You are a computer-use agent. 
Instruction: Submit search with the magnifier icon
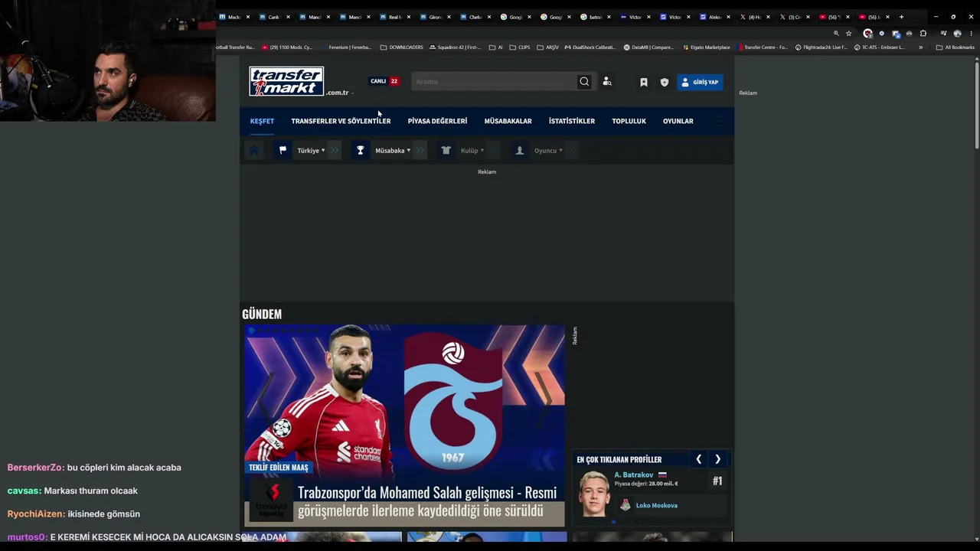point(584,82)
